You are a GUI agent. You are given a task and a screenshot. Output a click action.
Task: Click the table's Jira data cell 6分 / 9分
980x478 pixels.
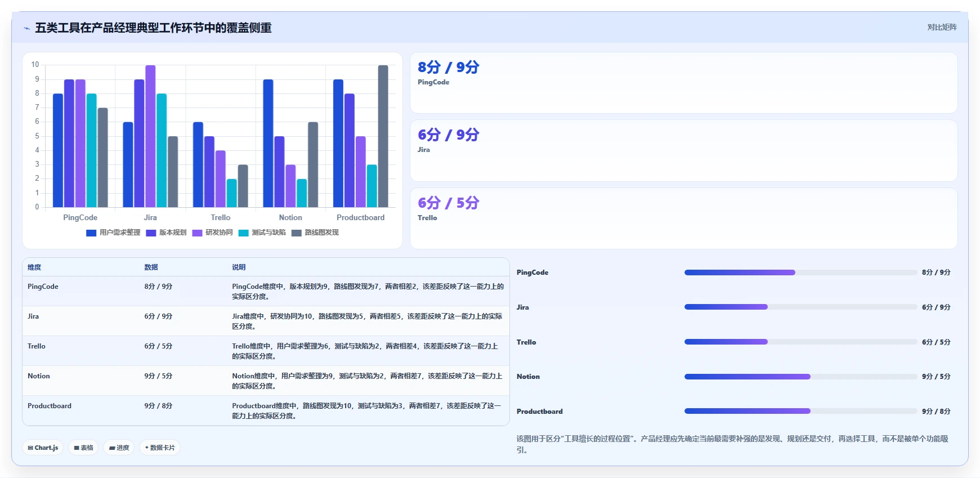point(158,316)
